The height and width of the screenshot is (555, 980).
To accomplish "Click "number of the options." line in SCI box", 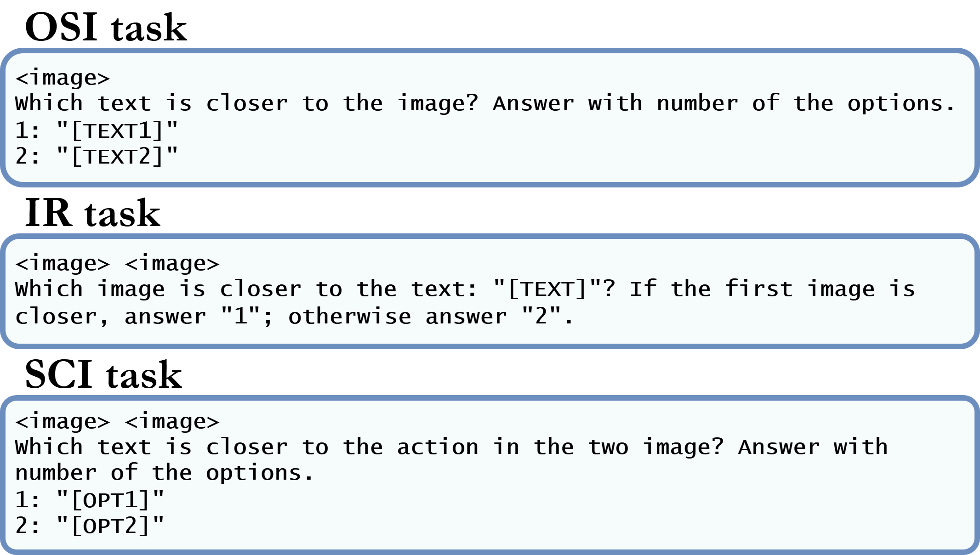I will (x=164, y=473).
